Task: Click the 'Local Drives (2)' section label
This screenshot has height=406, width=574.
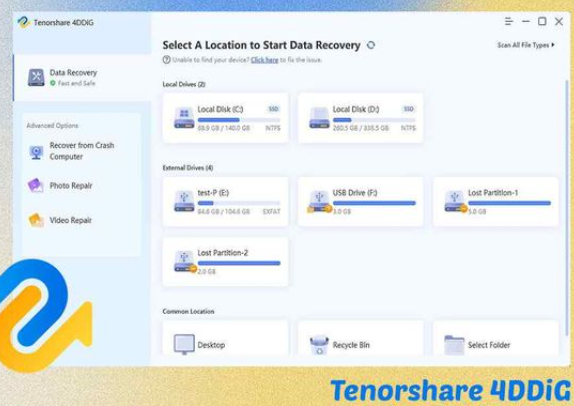Action: pos(184,84)
